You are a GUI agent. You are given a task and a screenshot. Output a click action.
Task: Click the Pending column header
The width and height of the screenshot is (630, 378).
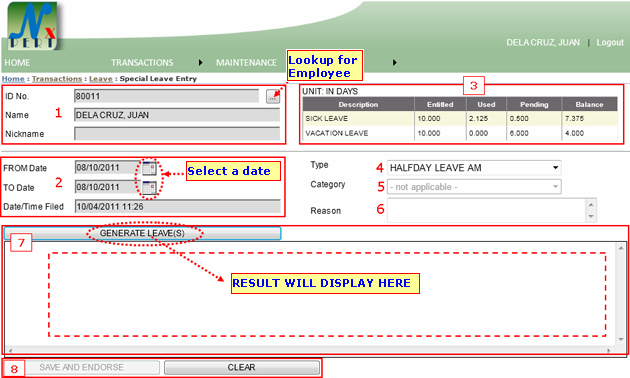click(534, 104)
